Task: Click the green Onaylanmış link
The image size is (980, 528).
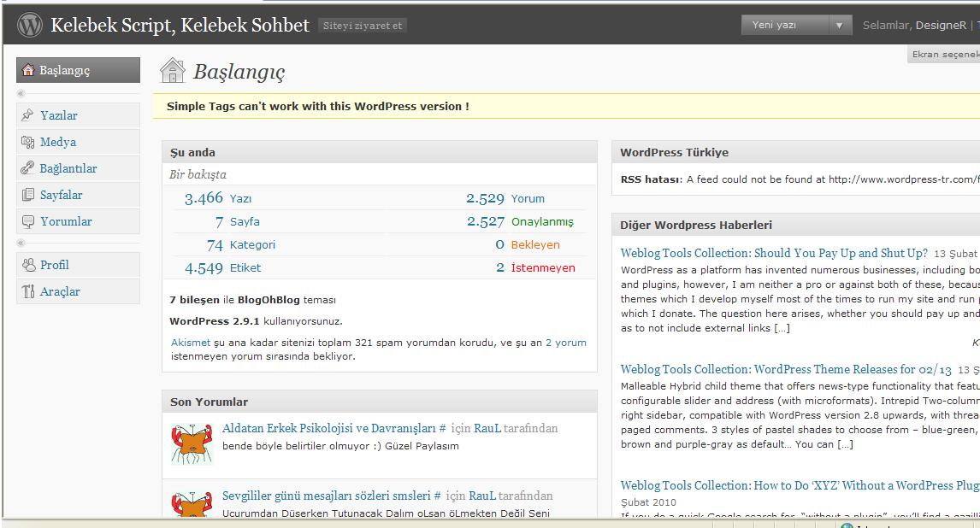Action: 542,221
